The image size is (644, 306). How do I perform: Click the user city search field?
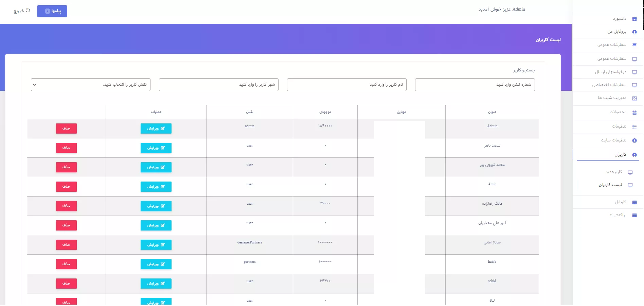coord(218,85)
